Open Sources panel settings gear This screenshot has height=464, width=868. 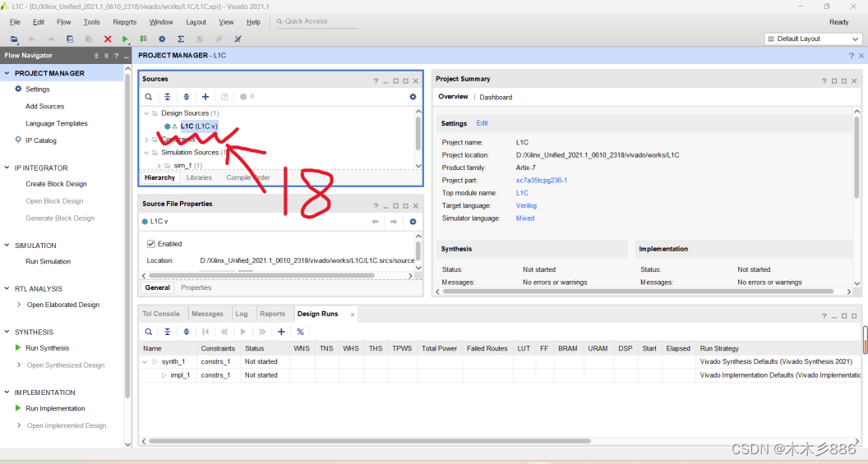tap(413, 97)
